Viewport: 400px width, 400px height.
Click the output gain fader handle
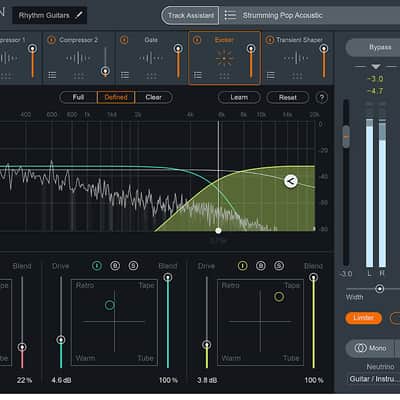click(346, 136)
